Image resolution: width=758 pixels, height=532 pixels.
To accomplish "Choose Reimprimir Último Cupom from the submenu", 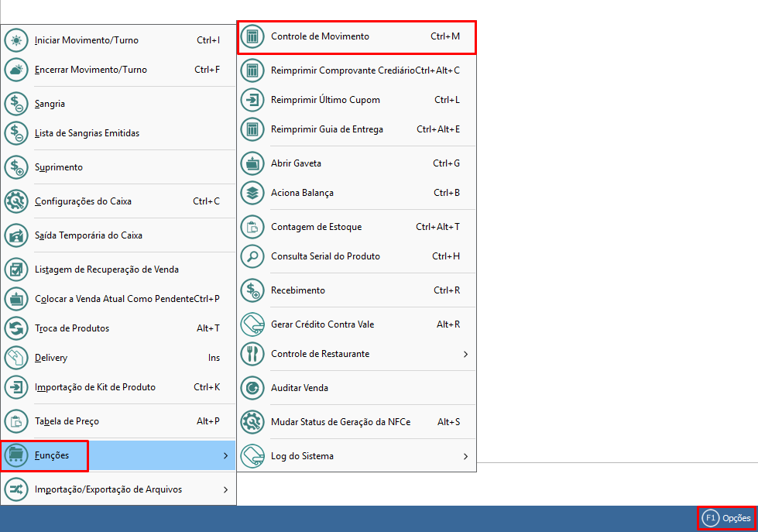I will (325, 100).
